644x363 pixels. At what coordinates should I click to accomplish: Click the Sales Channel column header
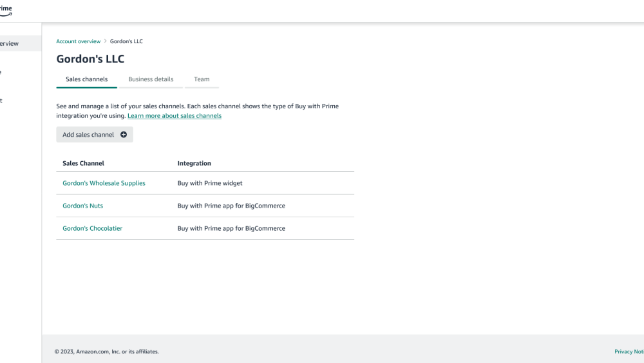[x=83, y=163]
